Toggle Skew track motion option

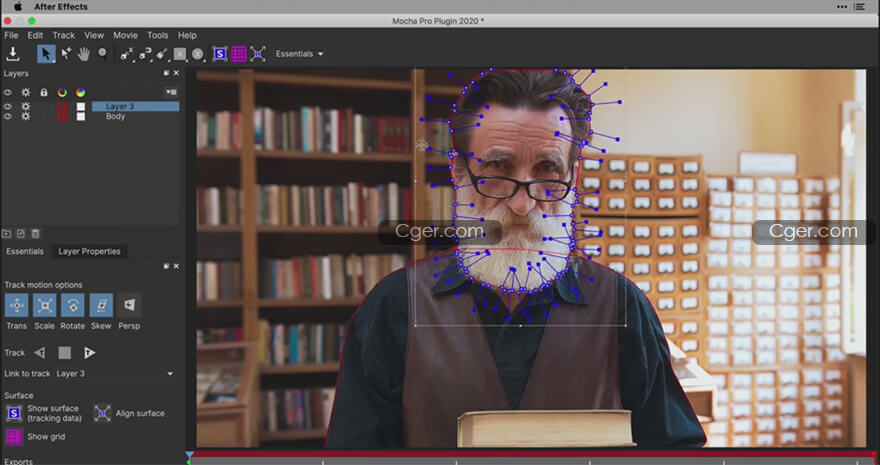click(101, 306)
